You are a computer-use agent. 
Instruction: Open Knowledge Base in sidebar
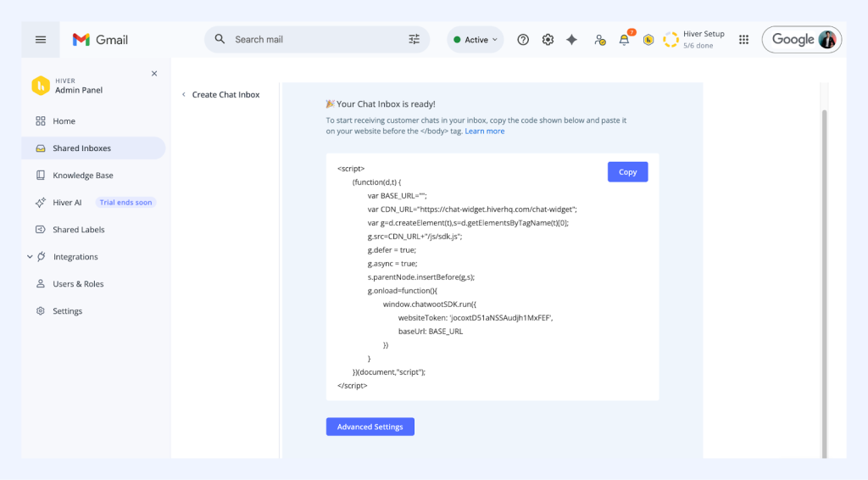82,176
